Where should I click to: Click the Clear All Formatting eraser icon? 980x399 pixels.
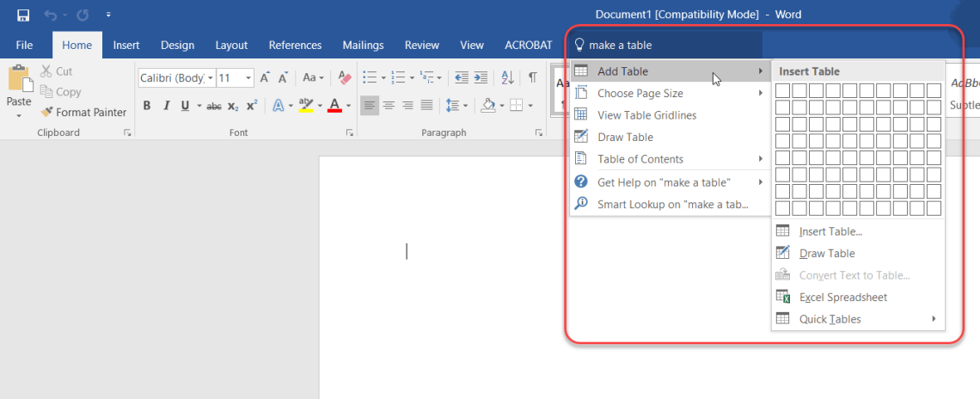[x=345, y=78]
